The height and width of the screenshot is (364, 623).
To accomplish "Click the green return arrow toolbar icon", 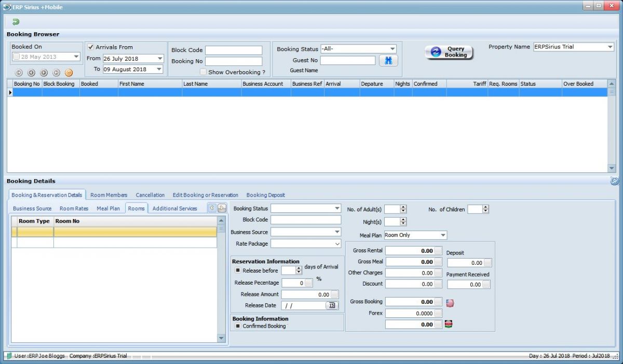I will coord(16,22).
